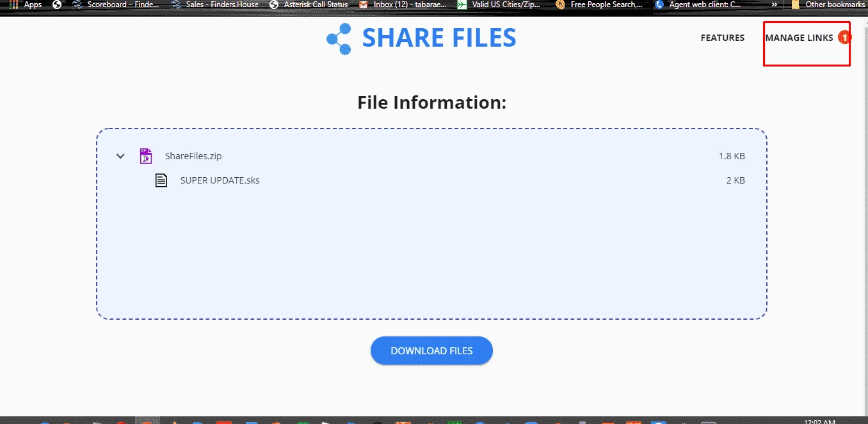Open the Agent web client bookmark

coord(698,4)
